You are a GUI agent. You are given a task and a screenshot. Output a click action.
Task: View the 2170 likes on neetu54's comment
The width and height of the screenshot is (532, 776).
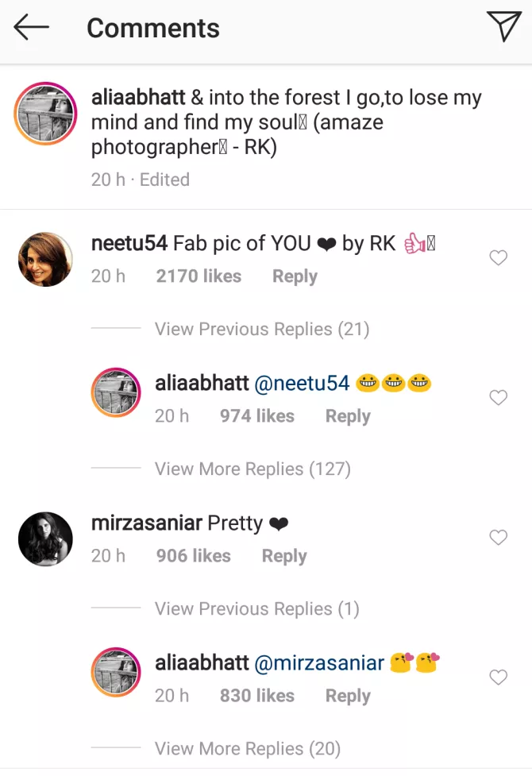click(198, 276)
